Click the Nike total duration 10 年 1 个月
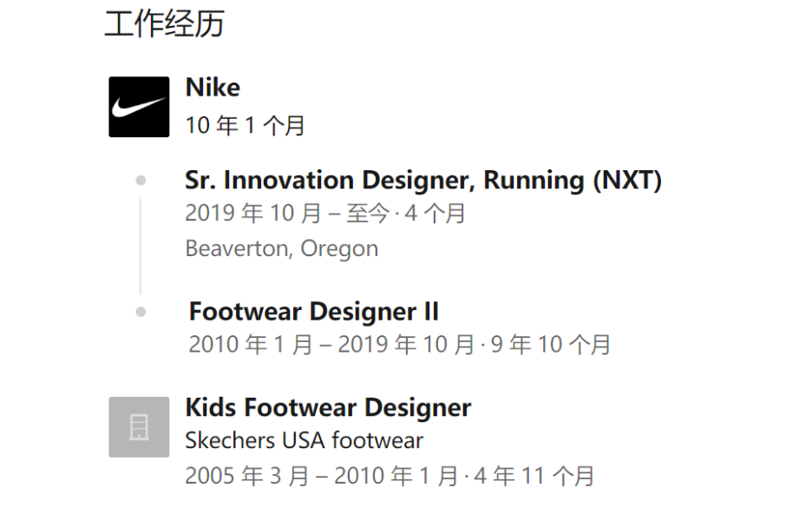This screenshot has width=812, height=508. click(245, 126)
